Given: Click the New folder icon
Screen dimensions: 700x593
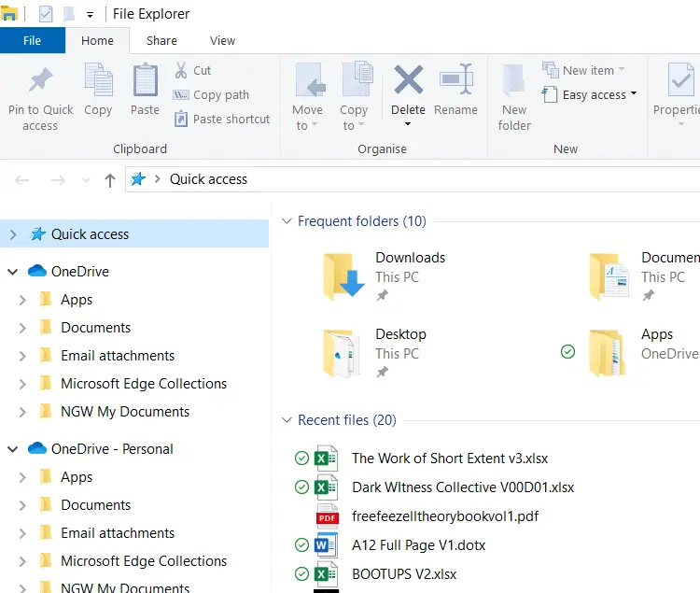Looking at the screenshot, I should tap(513, 79).
